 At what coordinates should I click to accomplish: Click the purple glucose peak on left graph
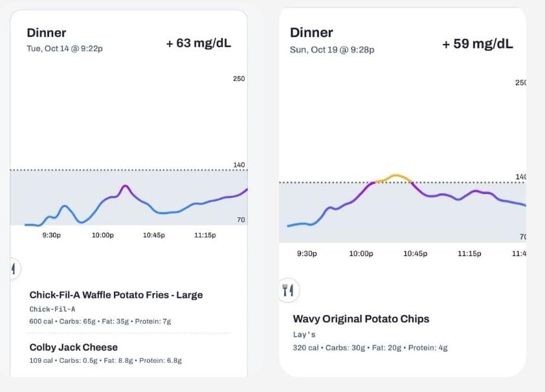tap(126, 186)
